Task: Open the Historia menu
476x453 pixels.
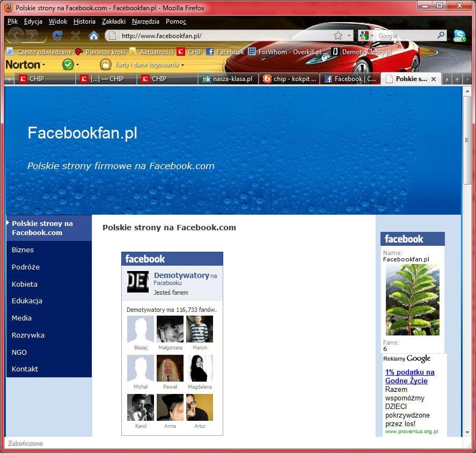Action: click(x=84, y=21)
